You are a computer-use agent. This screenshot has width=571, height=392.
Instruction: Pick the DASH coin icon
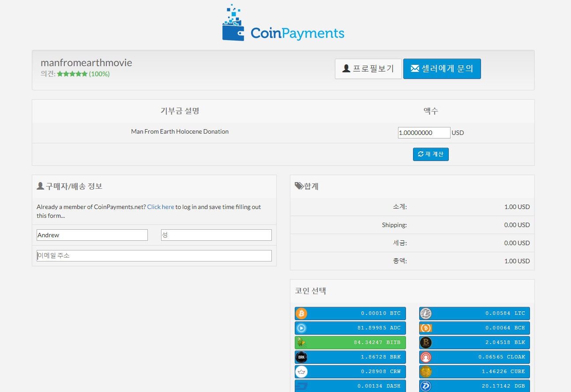pyautogui.click(x=301, y=386)
